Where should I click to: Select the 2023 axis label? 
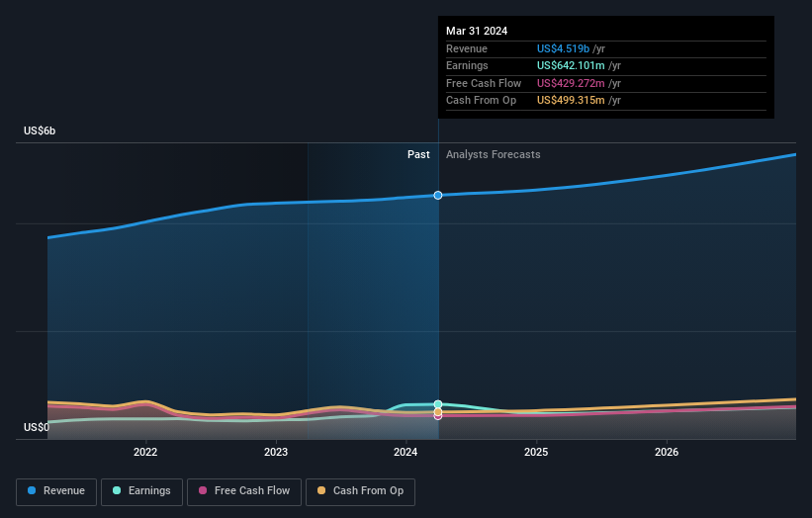(276, 452)
